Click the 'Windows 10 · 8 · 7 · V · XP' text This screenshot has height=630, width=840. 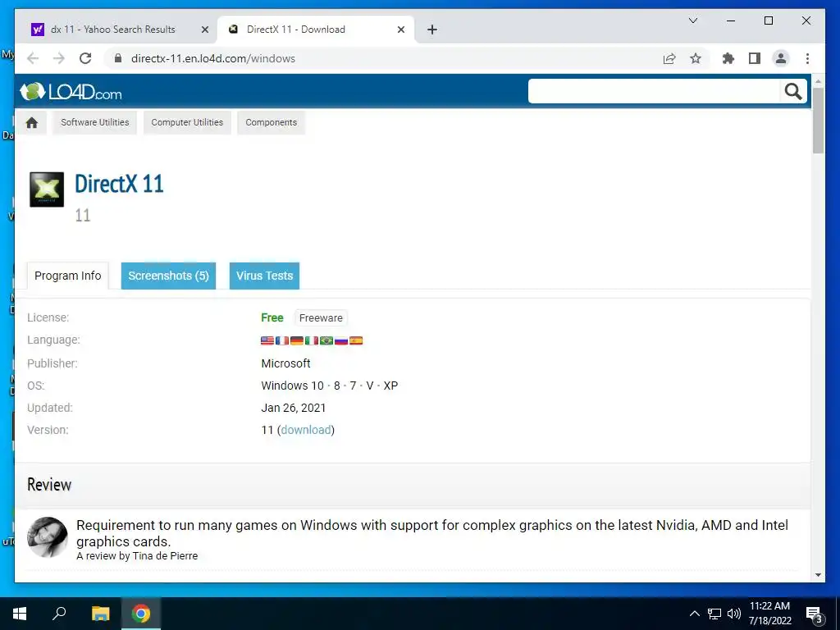[x=330, y=386]
